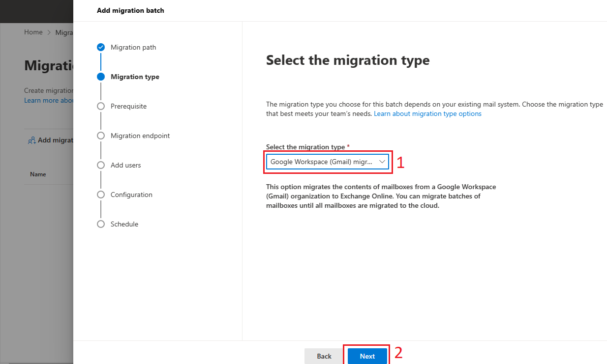
Task: Open the migration type dropdown chevron
Action: (382, 162)
